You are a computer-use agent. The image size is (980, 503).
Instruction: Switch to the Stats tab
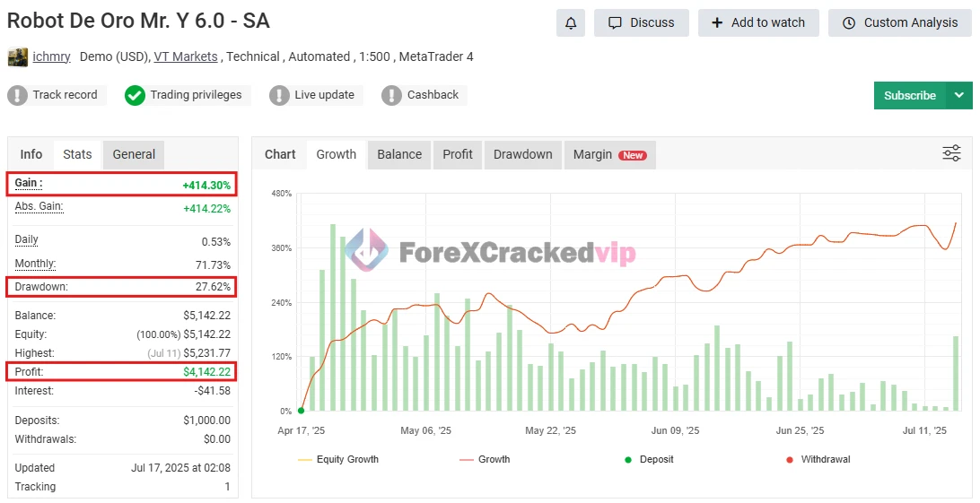coord(77,154)
